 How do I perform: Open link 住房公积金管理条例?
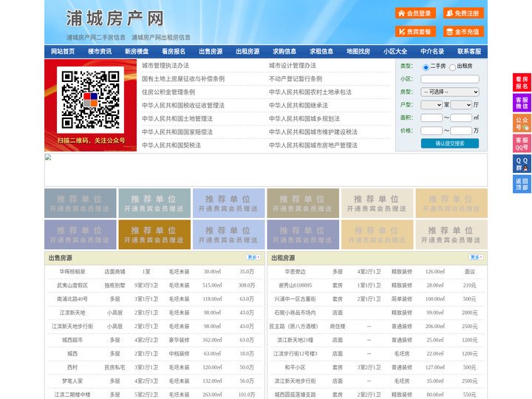pos(168,92)
